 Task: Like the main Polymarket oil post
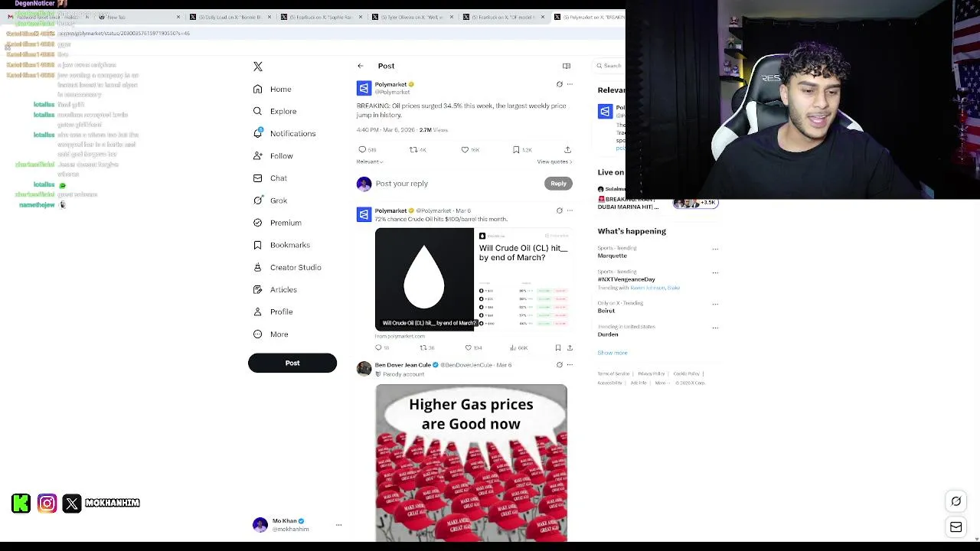(469, 150)
